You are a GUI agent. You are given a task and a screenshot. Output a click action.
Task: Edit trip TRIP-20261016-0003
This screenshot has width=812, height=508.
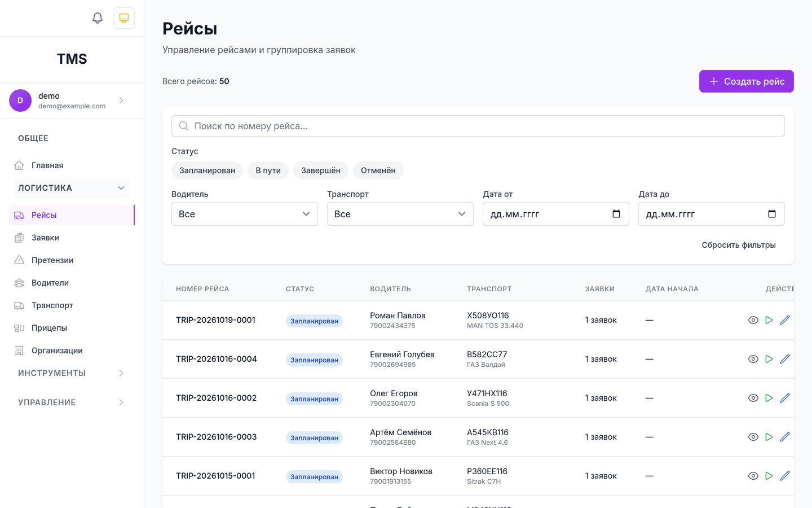tap(785, 437)
